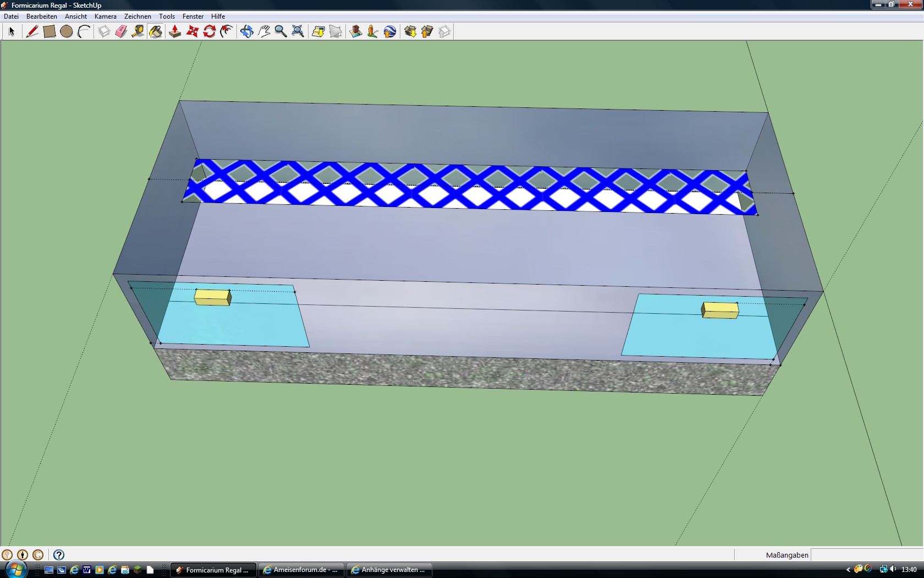Open the Zeichnen menu
924x578 pixels.
137,17
